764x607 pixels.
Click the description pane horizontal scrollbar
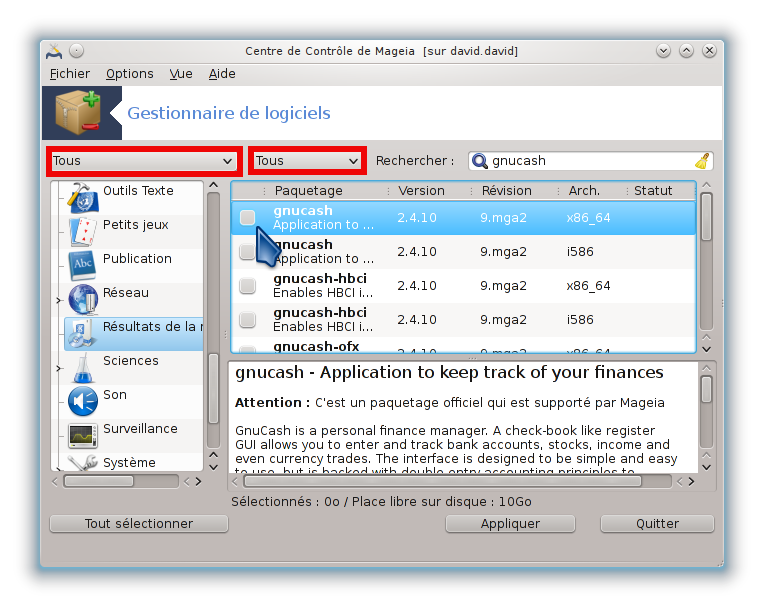click(x=442, y=482)
